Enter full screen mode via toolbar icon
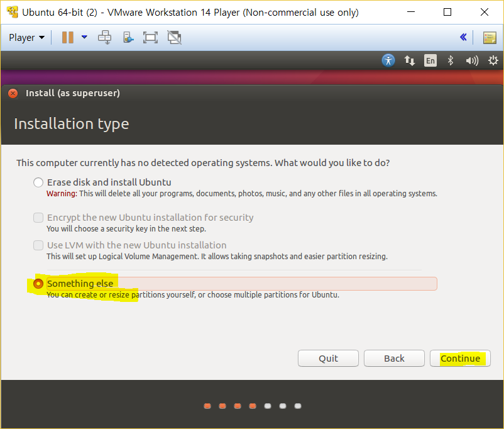The width and height of the screenshot is (504, 429). [150, 37]
